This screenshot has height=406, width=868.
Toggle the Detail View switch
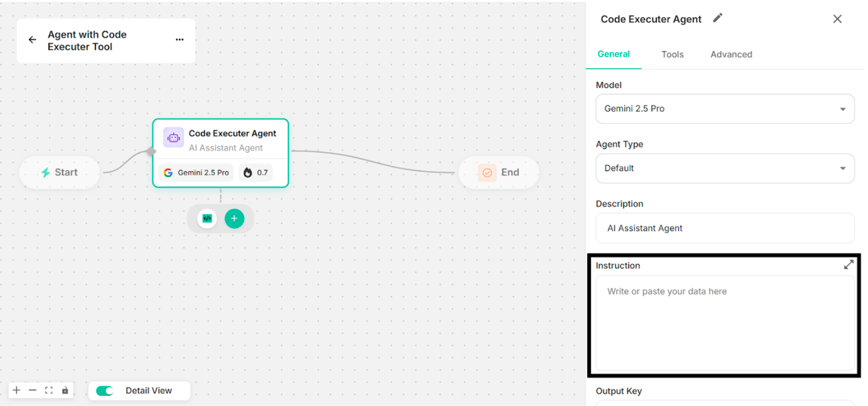click(x=105, y=391)
